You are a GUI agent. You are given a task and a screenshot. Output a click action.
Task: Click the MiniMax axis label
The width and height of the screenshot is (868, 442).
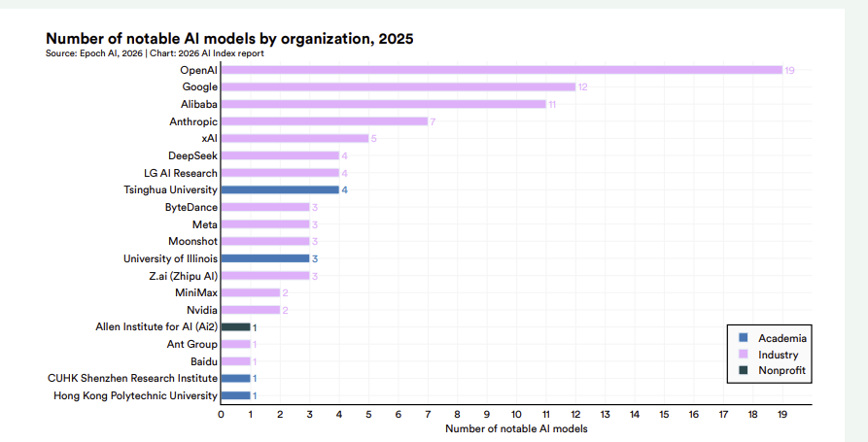click(196, 292)
